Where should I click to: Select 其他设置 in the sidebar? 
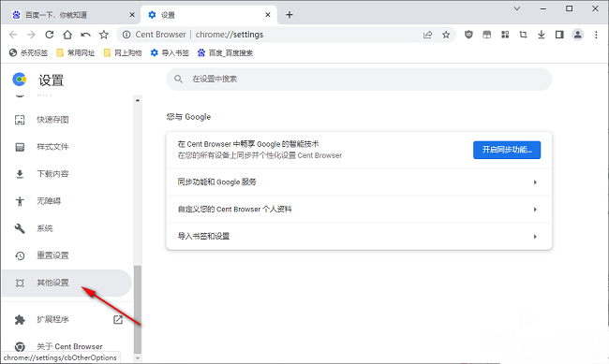[x=67, y=283]
